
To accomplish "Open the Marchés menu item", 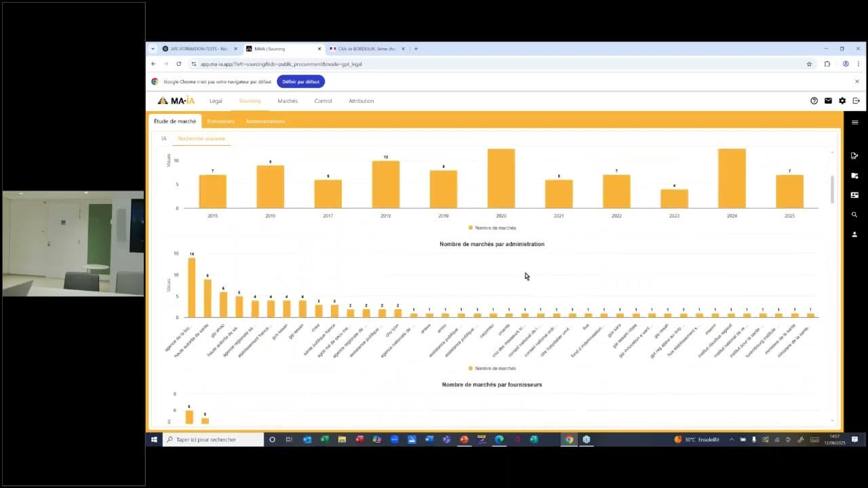I will pyautogui.click(x=288, y=101).
